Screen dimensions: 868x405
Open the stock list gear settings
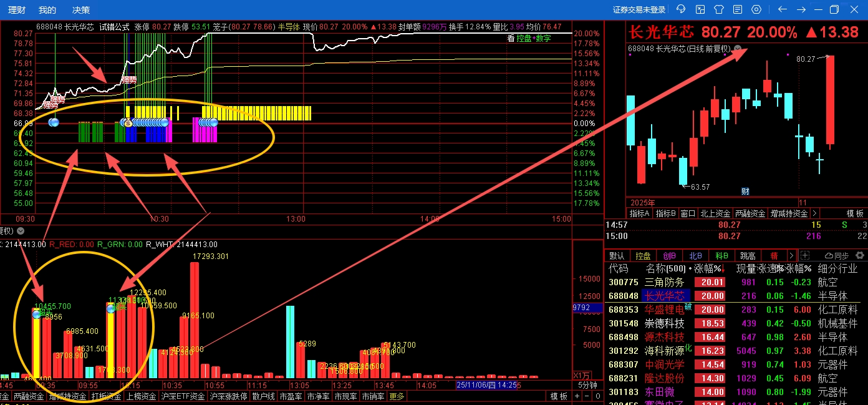[x=861, y=256]
